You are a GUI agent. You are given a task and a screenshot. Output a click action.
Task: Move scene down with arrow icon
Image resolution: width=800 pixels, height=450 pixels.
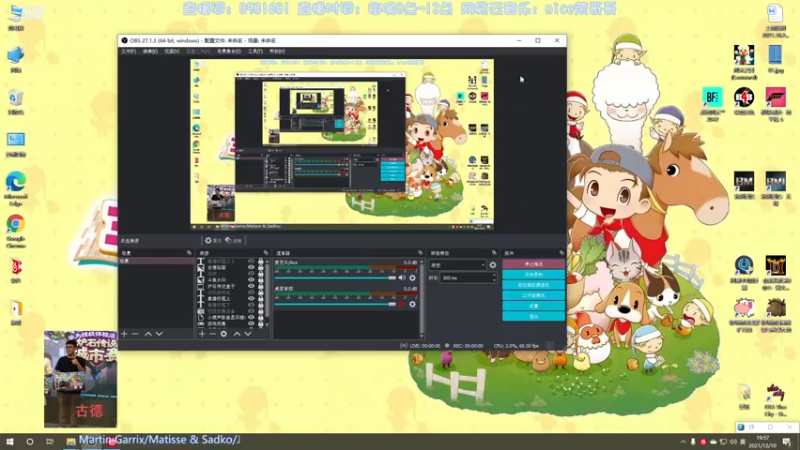click(x=159, y=334)
